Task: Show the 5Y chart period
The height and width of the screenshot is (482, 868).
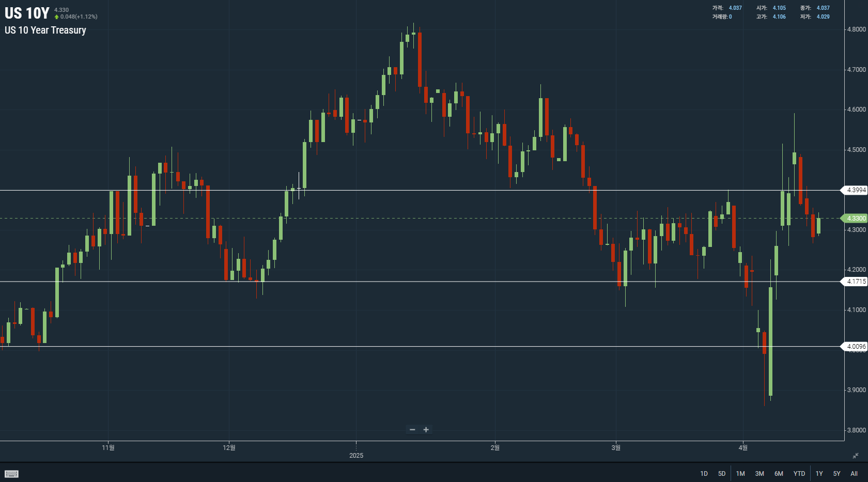Action: pos(837,474)
